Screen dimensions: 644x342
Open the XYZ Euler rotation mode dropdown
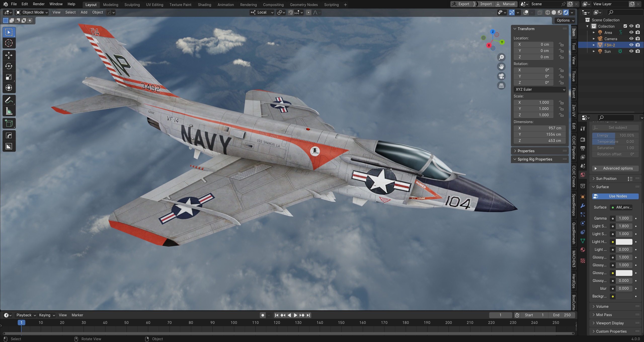click(540, 89)
